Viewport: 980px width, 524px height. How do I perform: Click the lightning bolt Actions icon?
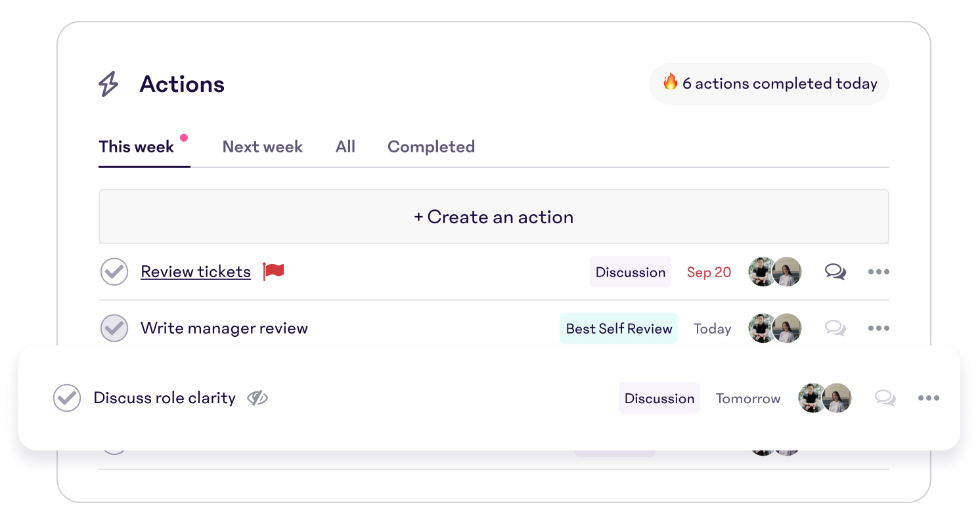coord(108,85)
